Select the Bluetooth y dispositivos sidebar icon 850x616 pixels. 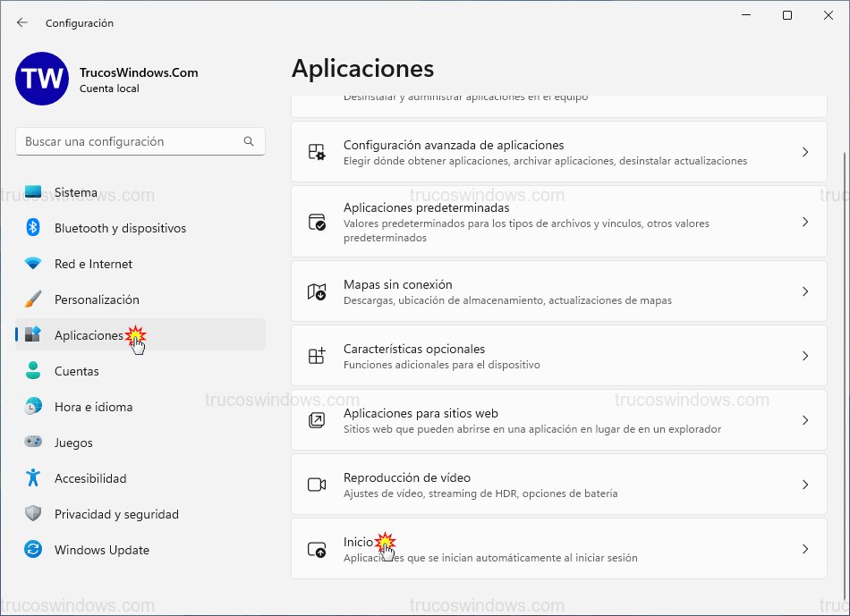33,228
